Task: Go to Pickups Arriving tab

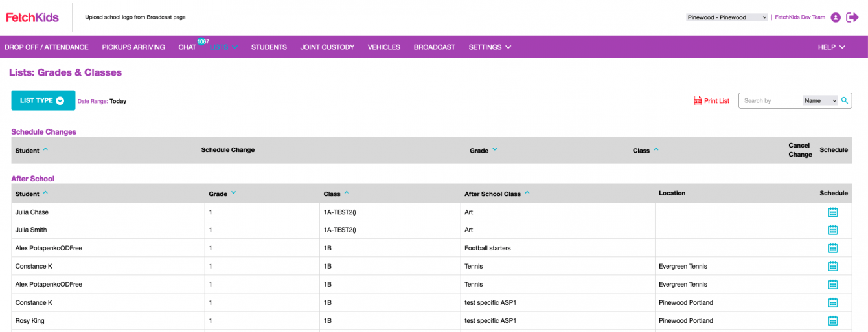Action: (133, 47)
